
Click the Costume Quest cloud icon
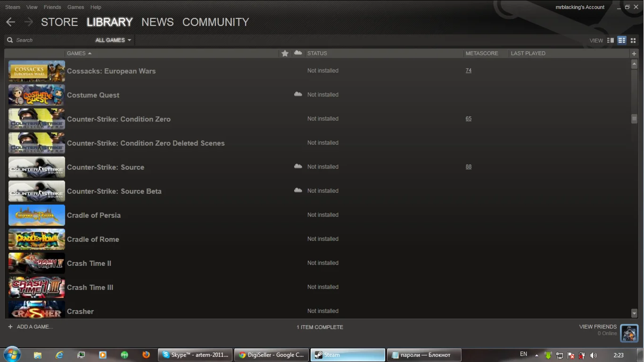click(x=298, y=94)
